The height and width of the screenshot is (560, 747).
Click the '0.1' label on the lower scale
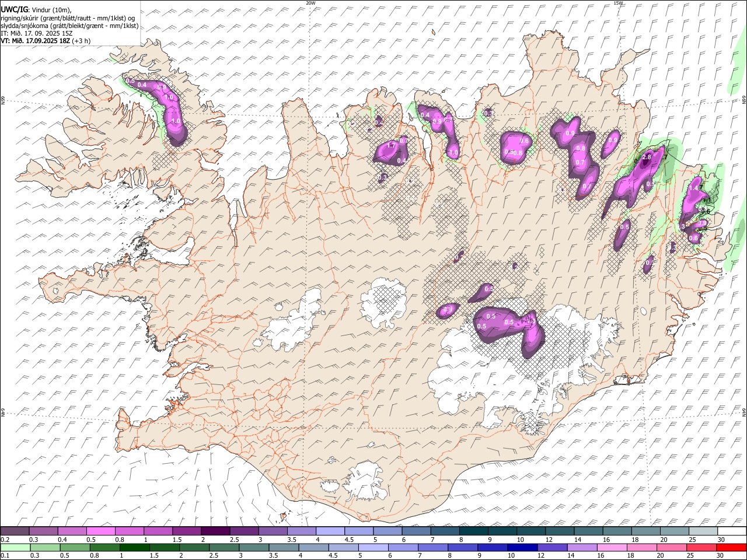[5, 556]
